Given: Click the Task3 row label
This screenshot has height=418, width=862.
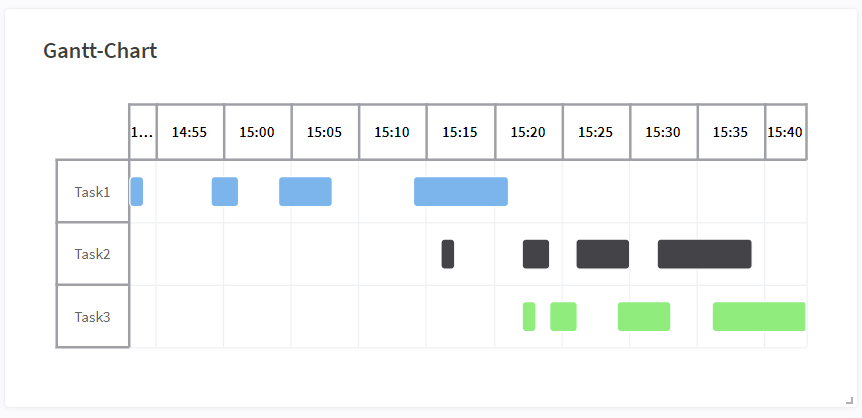Looking at the screenshot, I should pyautogui.click(x=92, y=317).
